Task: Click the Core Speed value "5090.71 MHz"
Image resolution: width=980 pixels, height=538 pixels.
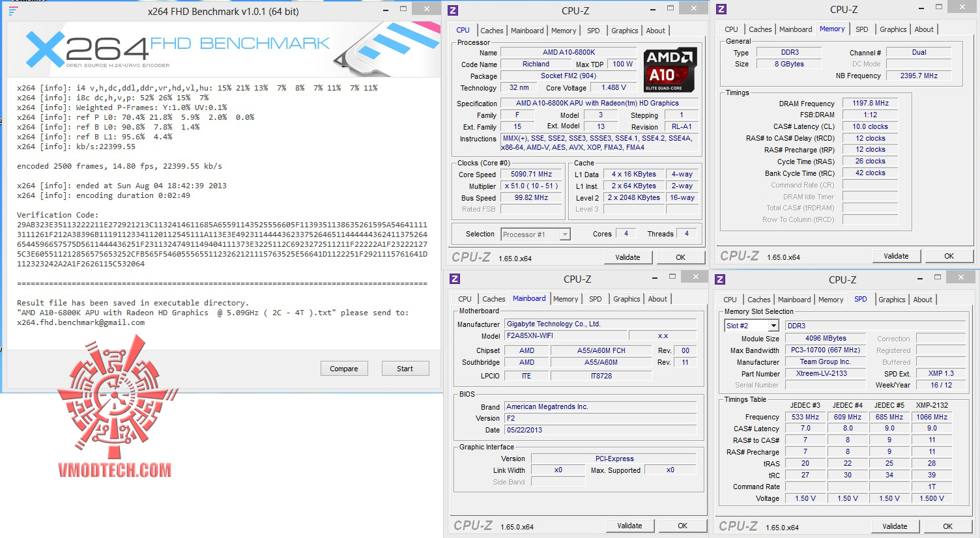Action: click(531, 175)
